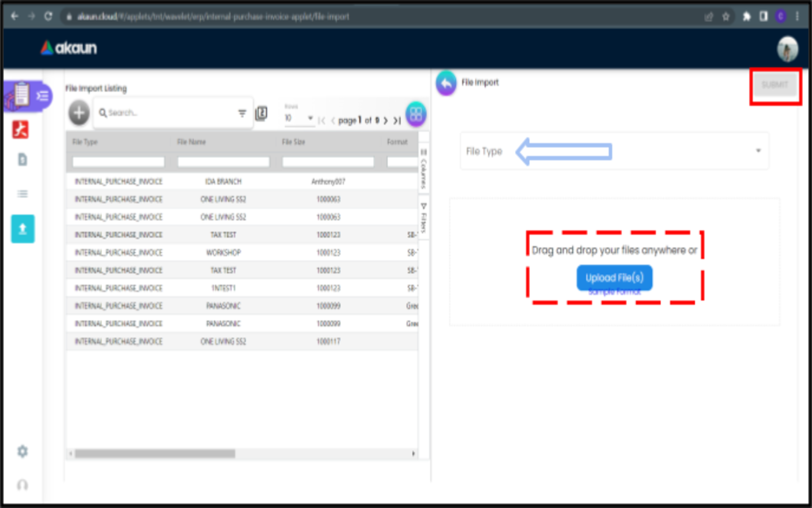Click the Upload File(s) button
812x508 pixels.
(614, 277)
